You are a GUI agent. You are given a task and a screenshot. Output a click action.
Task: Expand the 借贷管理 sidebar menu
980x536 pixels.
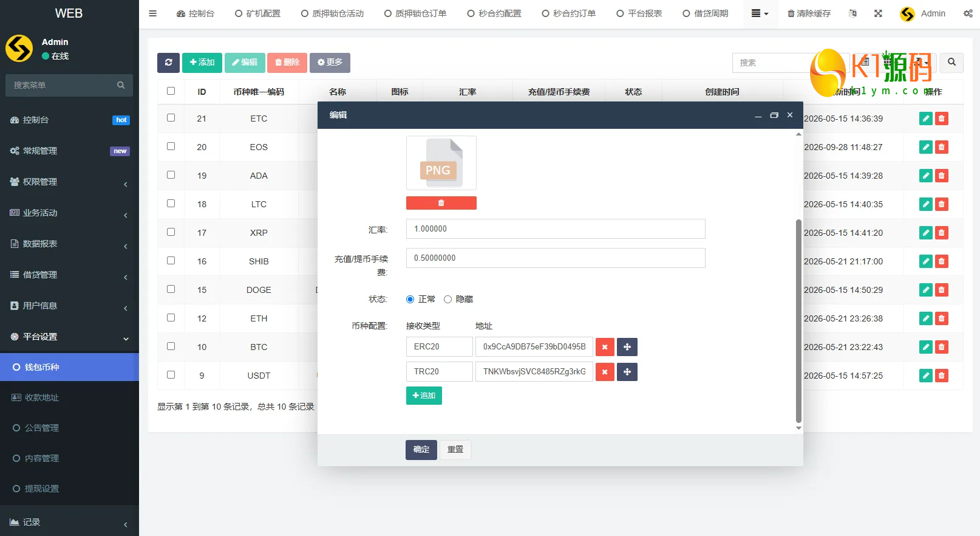[x=69, y=275]
